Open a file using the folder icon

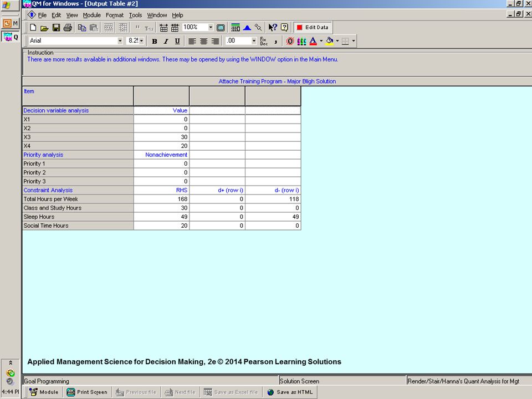44,28
